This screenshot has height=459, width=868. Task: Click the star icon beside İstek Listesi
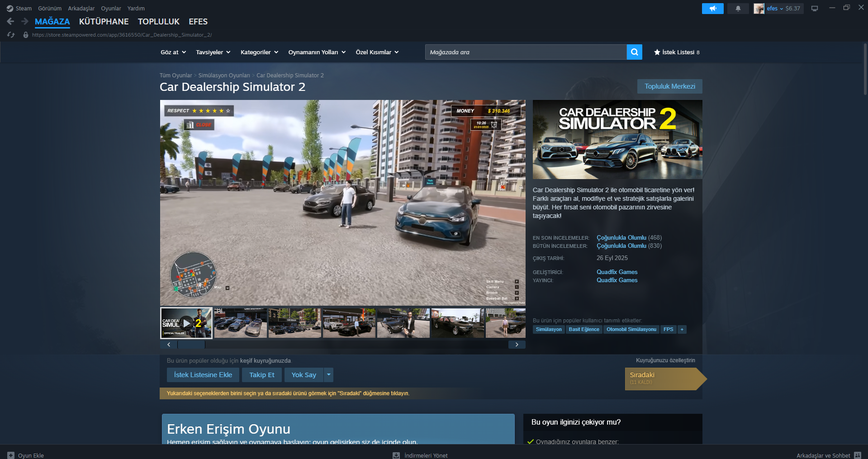click(x=657, y=52)
